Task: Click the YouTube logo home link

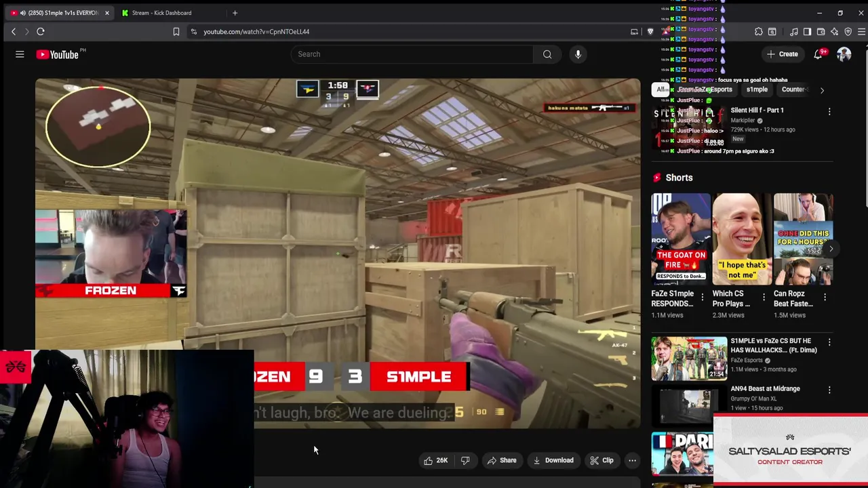Action: (58, 54)
